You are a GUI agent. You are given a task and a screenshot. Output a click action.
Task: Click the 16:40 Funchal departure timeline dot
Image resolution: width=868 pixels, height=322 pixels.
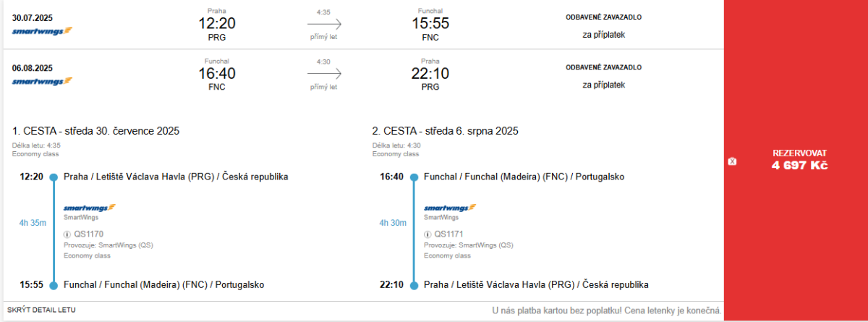(x=414, y=177)
